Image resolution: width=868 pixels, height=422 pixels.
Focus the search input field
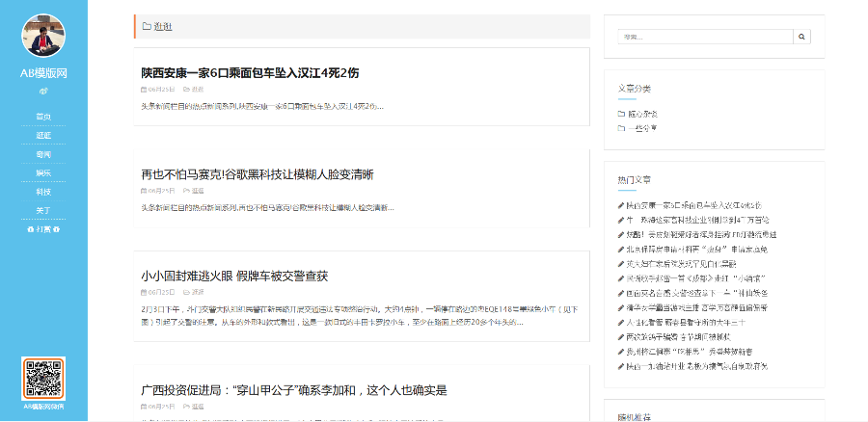tap(705, 37)
